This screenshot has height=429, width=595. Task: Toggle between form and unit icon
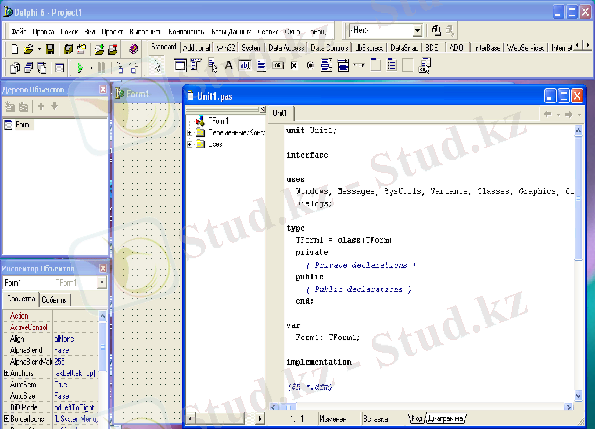(42, 68)
